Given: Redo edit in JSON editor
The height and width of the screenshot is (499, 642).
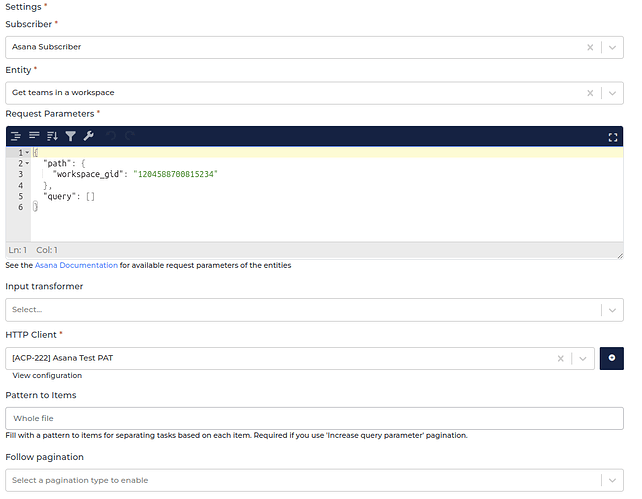Looking at the screenshot, I should (129, 136).
